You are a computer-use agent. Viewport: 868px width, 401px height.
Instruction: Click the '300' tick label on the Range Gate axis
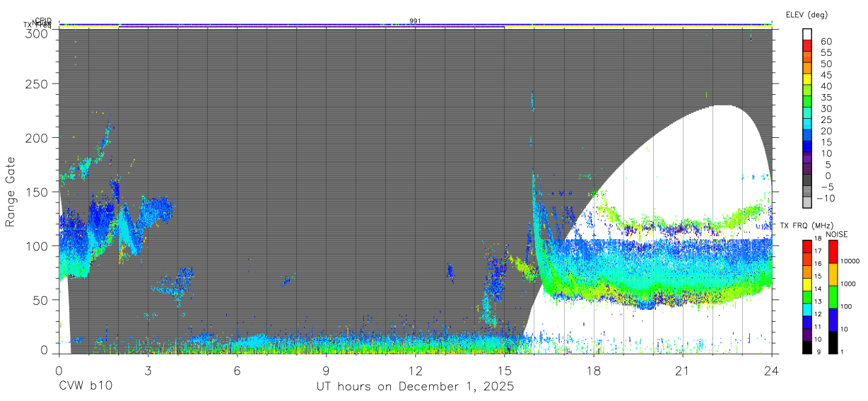(x=37, y=33)
